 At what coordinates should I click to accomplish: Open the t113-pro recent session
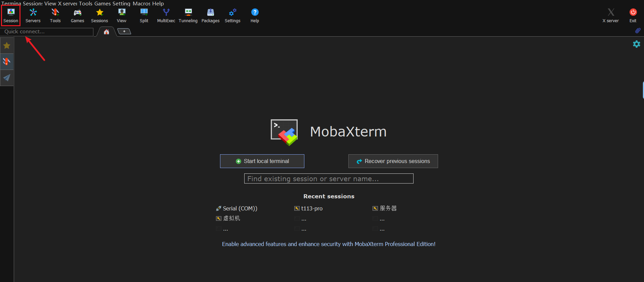click(x=311, y=208)
